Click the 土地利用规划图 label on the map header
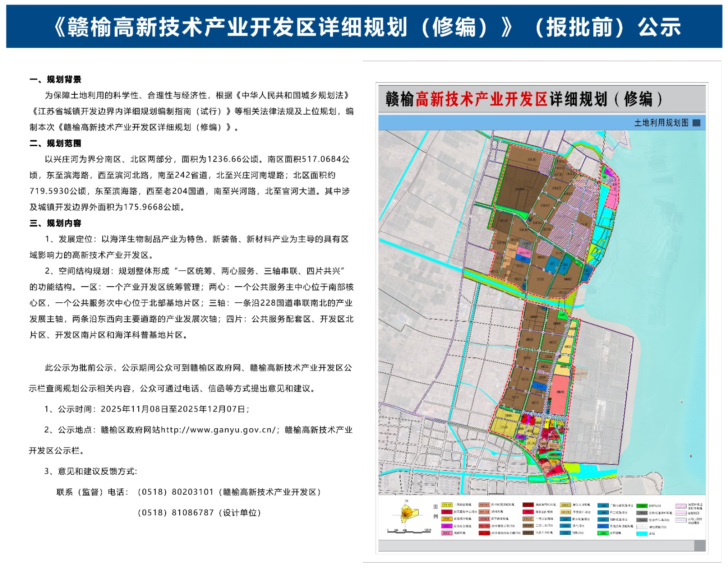The image size is (728, 579). click(661, 123)
